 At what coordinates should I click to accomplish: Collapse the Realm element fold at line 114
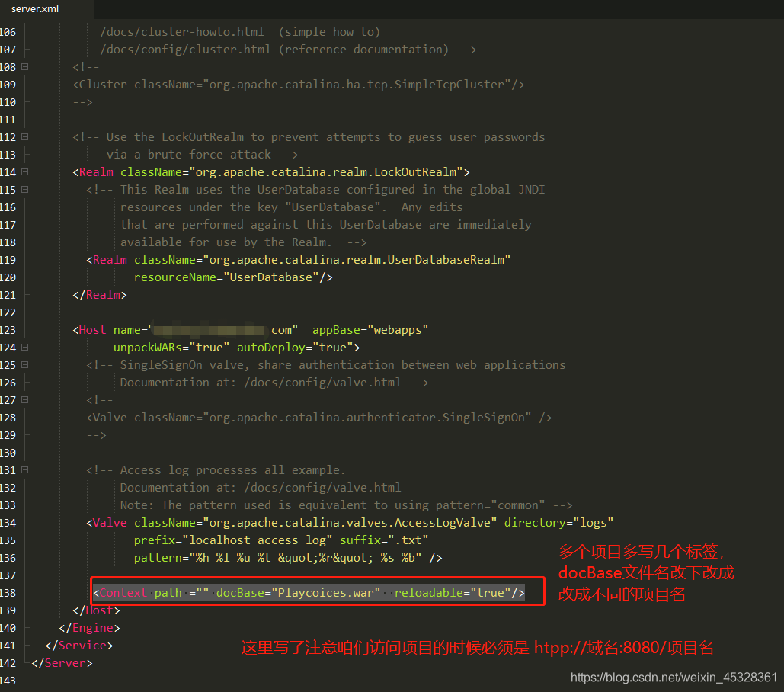pos(24,171)
